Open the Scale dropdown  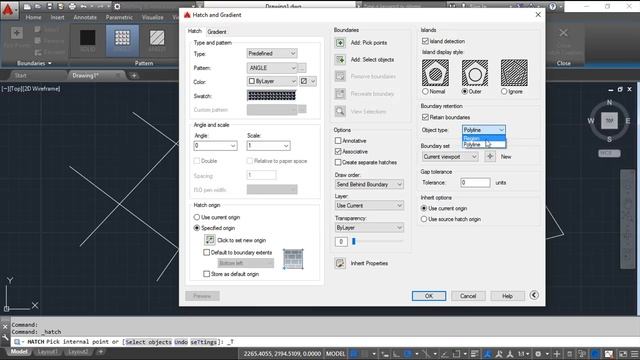point(269,146)
